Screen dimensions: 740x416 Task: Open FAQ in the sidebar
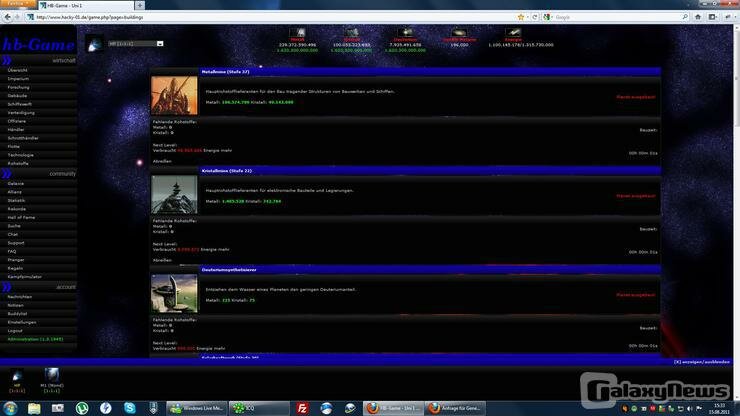[12, 252]
